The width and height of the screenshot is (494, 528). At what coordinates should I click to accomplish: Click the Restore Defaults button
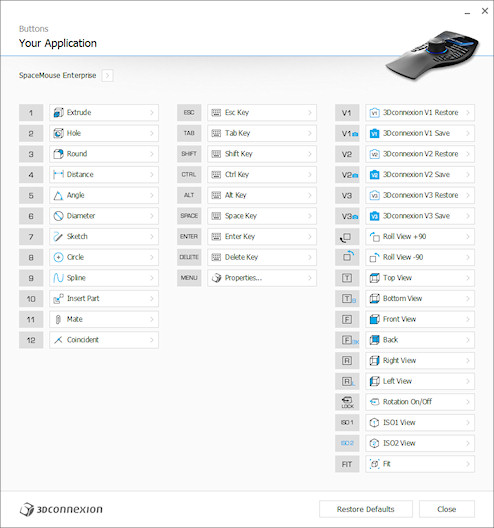click(x=366, y=509)
